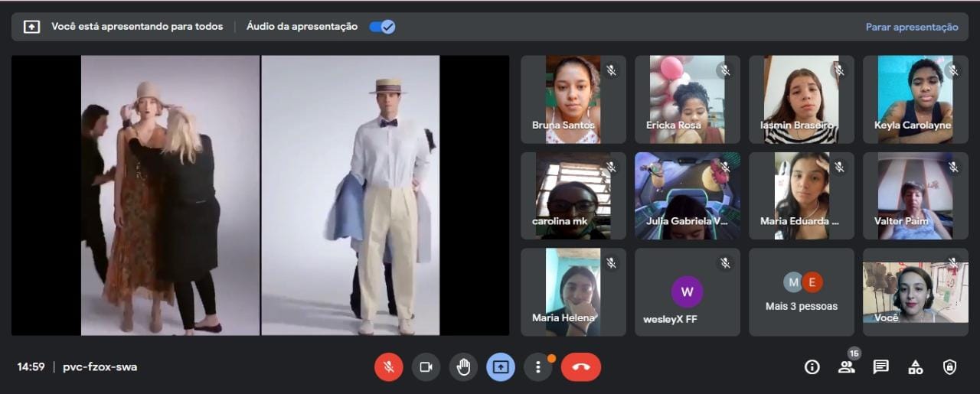Raise hand using the hand icon
The width and height of the screenshot is (980, 394).
[463, 367]
